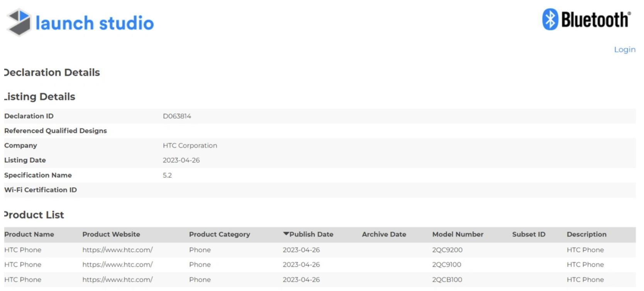The width and height of the screenshot is (644, 291).
Task: Click the launch studio title text
Action: [95, 23]
